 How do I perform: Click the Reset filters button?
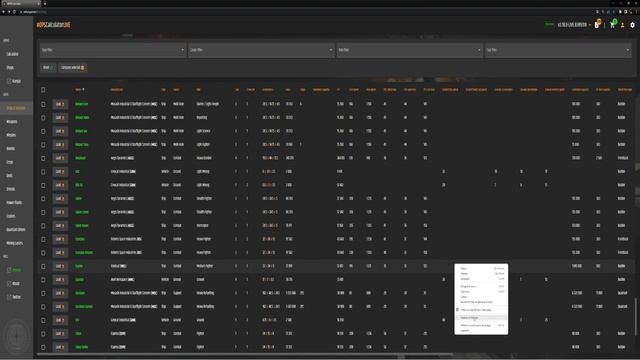click(x=48, y=67)
